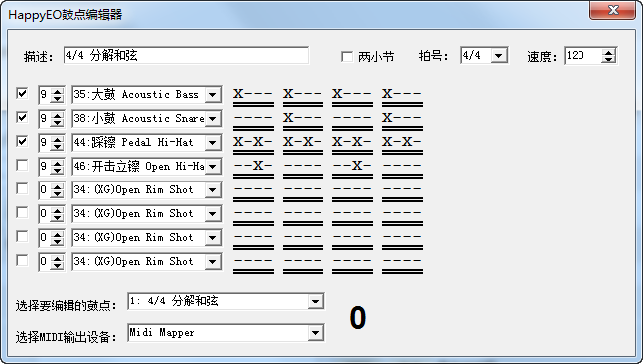This screenshot has height=364, width=643.
Task: Click the large beat counter showing 0
Action: click(357, 318)
